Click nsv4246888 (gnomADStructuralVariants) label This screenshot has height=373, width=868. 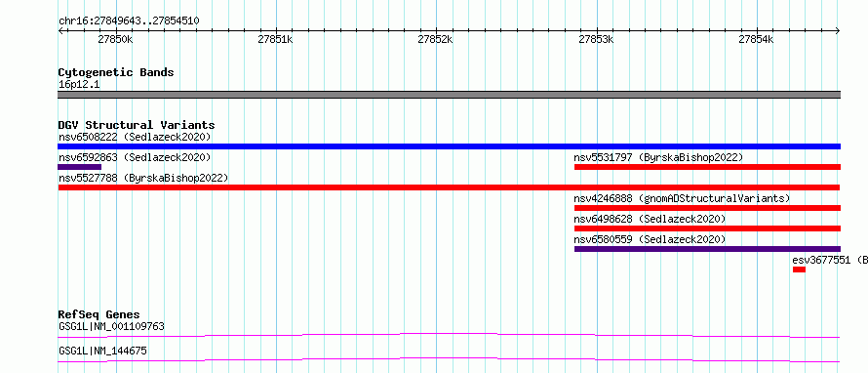pyautogui.click(x=682, y=198)
